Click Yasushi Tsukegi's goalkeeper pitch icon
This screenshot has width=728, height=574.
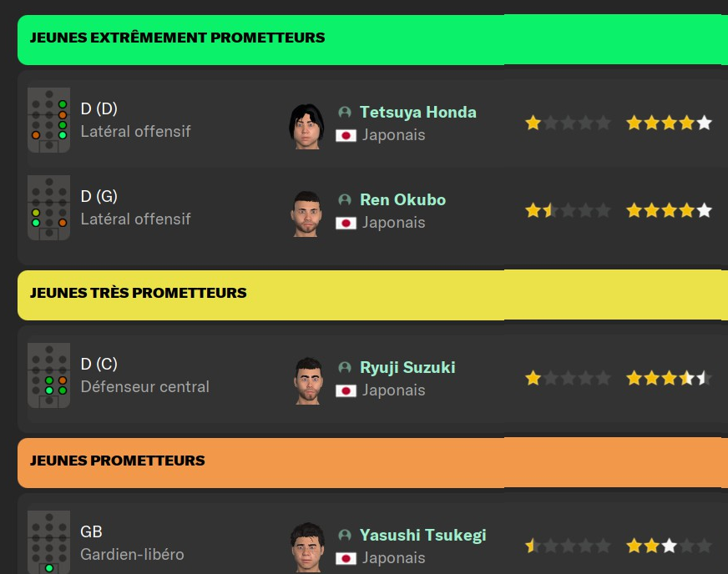click(x=48, y=542)
